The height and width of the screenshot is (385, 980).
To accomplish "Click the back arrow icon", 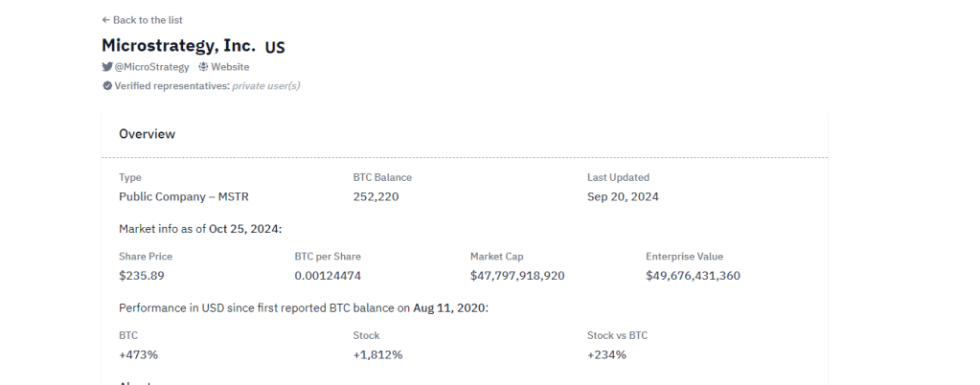I will (x=105, y=20).
